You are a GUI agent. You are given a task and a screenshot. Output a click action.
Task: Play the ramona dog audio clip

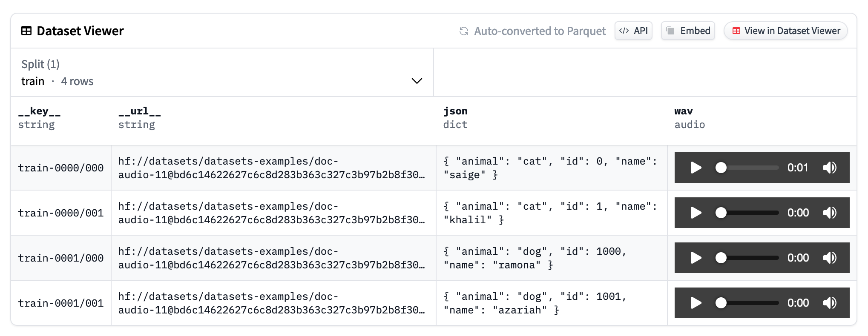(696, 258)
